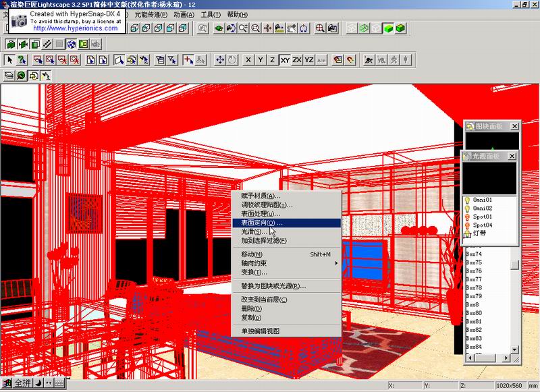
Task: Open the Layers table icon in bottom toolbar
Action: [9, 76]
